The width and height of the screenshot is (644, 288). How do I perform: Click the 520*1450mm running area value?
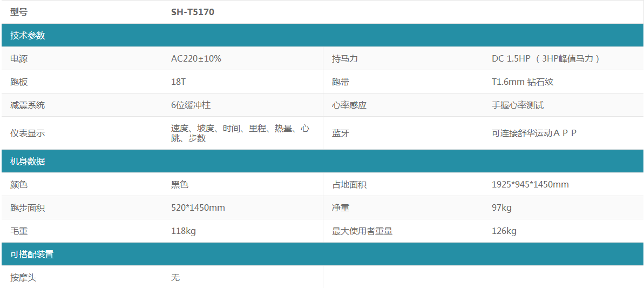pos(198,208)
